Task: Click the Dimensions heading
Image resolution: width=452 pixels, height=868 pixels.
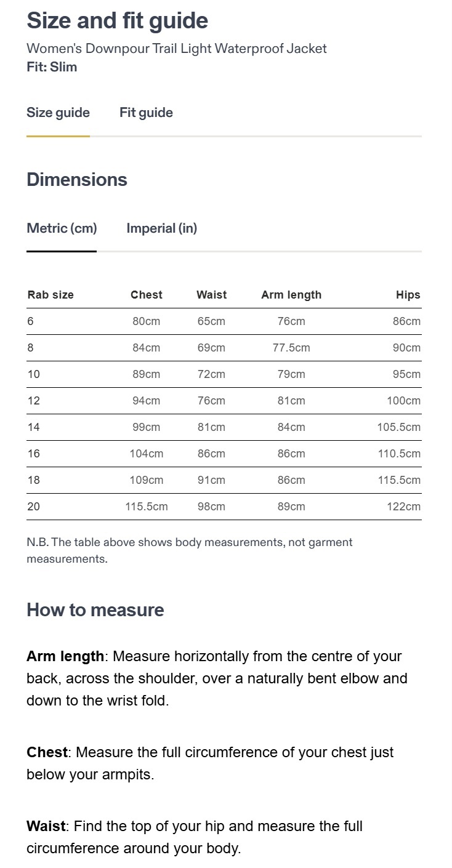Action: (77, 180)
